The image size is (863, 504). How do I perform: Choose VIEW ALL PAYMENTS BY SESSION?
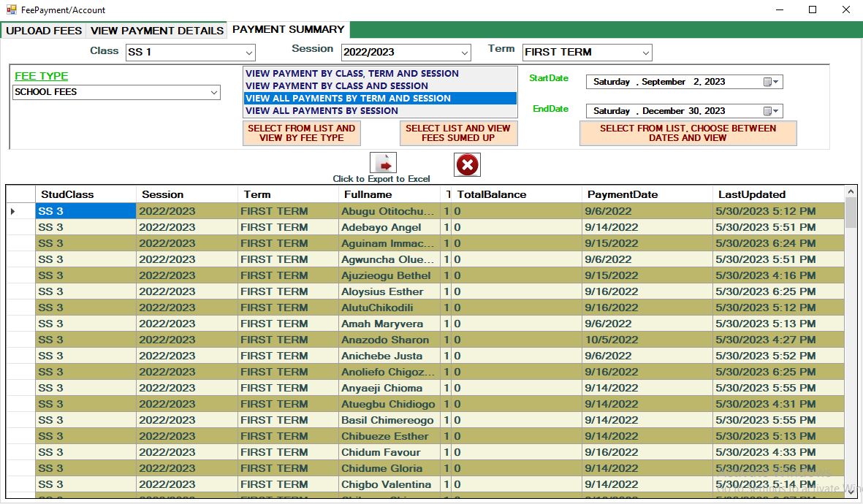tap(380, 110)
